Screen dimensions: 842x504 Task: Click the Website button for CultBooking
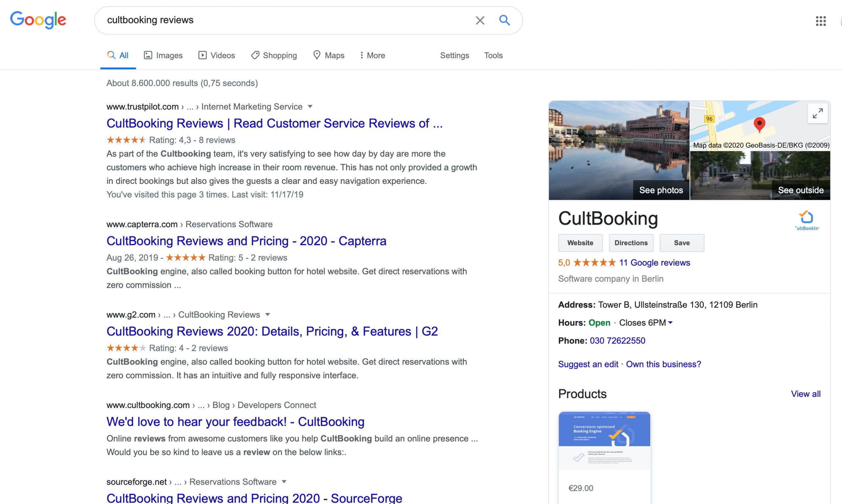pos(580,243)
